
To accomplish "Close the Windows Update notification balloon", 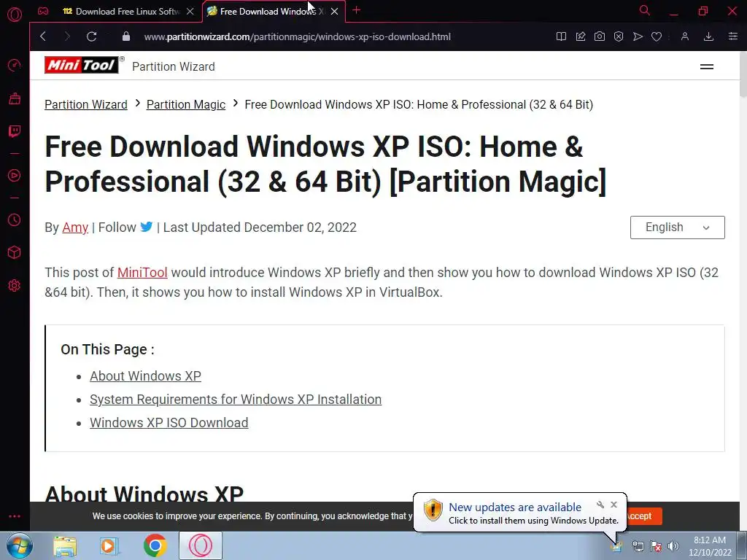I will tap(614, 505).
